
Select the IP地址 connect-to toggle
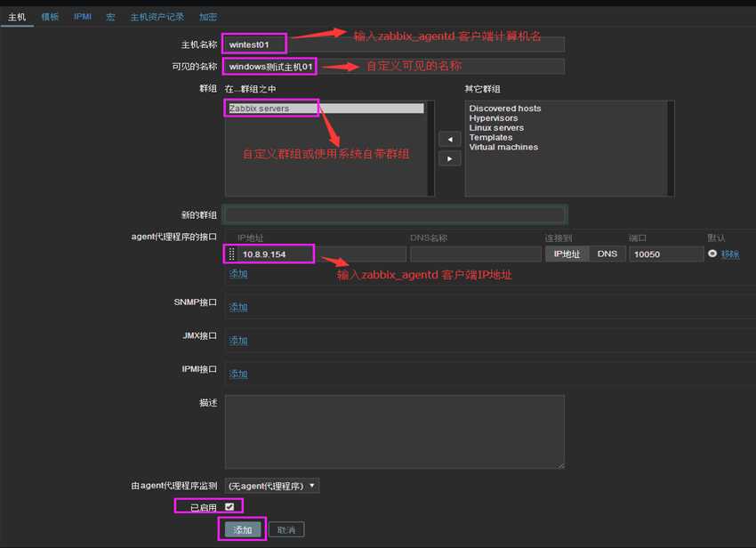tap(567, 254)
